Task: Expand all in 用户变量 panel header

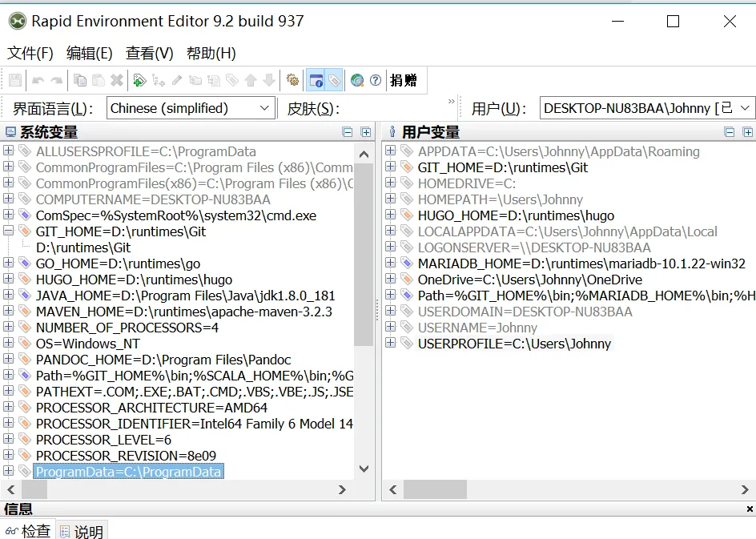Action: [x=748, y=132]
